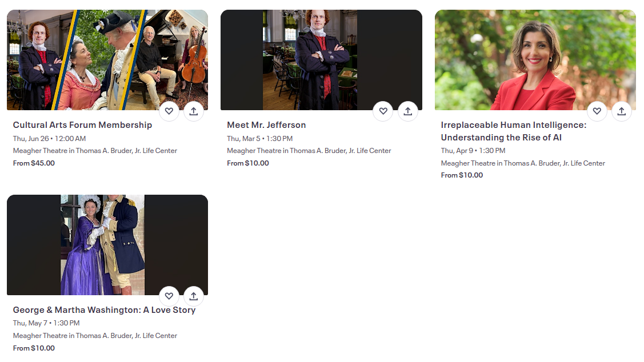Share the Irreplaceable Human Intelligence event
The image size is (644, 362).
point(621,111)
